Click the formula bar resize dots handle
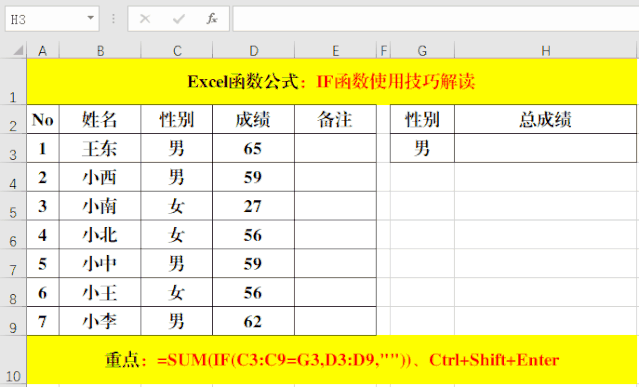This screenshot has height=387, width=639. tap(113, 19)
